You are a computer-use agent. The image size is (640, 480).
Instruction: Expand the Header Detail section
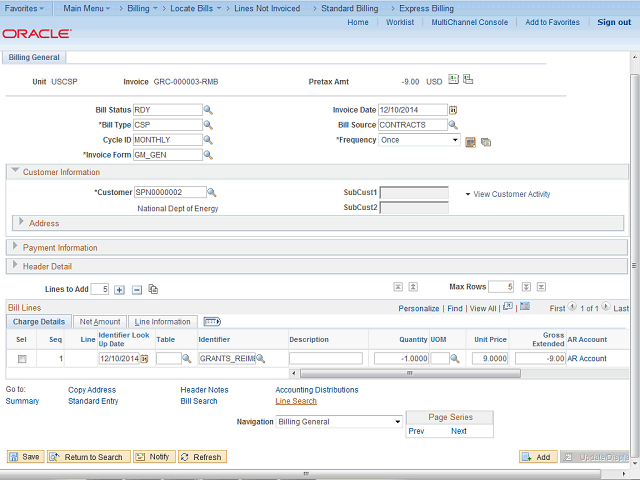coord(17,266)
